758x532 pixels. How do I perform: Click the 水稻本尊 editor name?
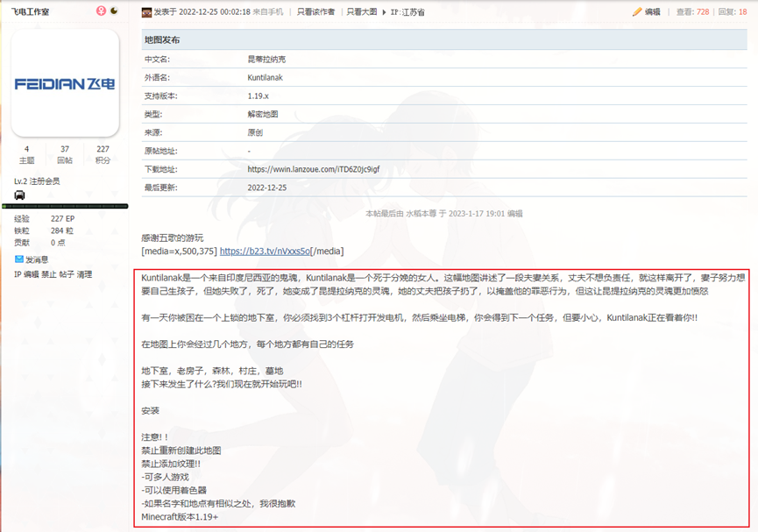421,213
